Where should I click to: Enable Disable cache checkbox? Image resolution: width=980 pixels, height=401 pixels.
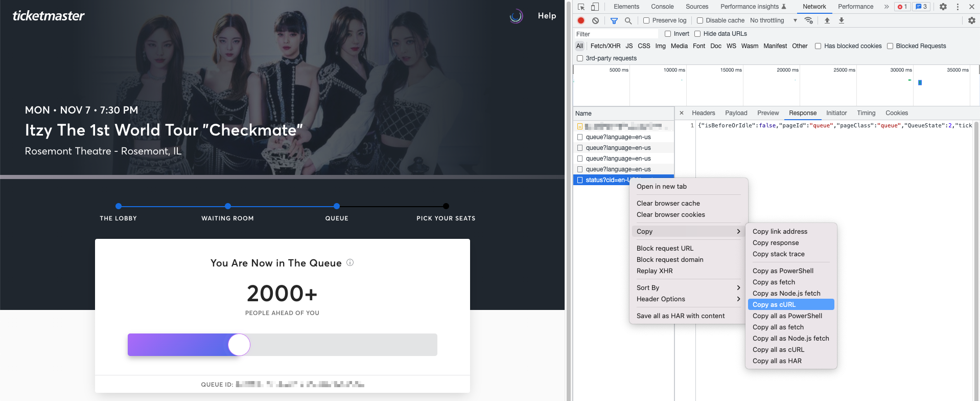coord(700,20)
